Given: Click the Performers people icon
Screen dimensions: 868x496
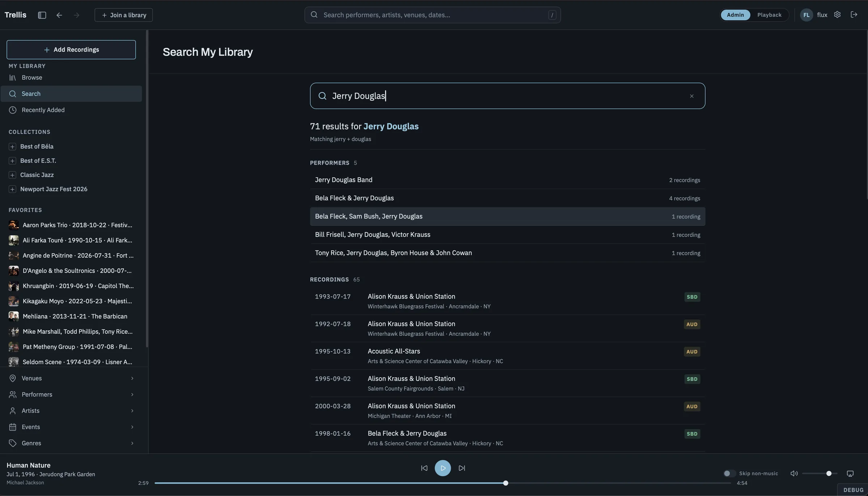Looking at the screenshot, I should coord(13,395).
